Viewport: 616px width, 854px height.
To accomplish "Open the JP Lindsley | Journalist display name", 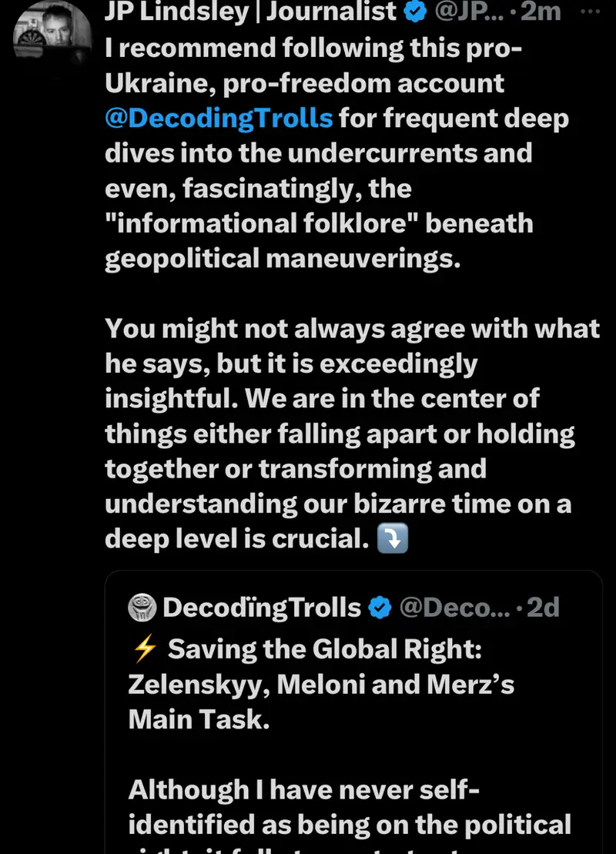I will pyautogui.click(x=251, y=11).
